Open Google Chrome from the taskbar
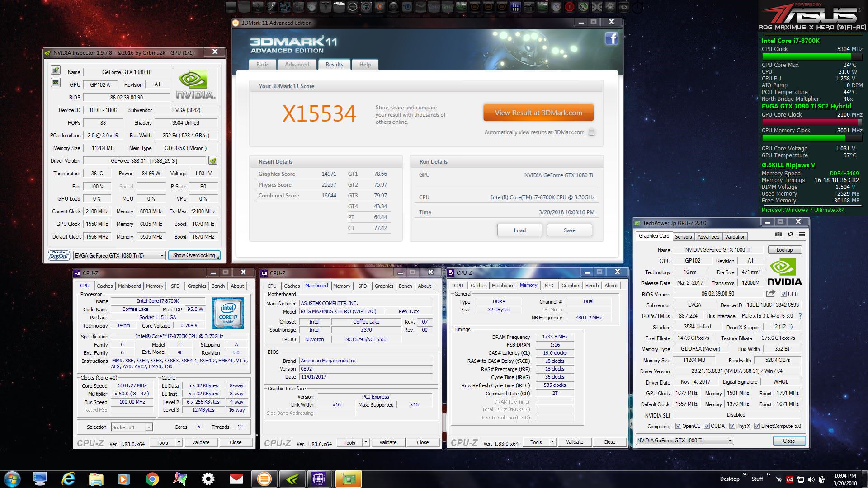The height and width of the screenshot is (488, 868). pos(152,479)
